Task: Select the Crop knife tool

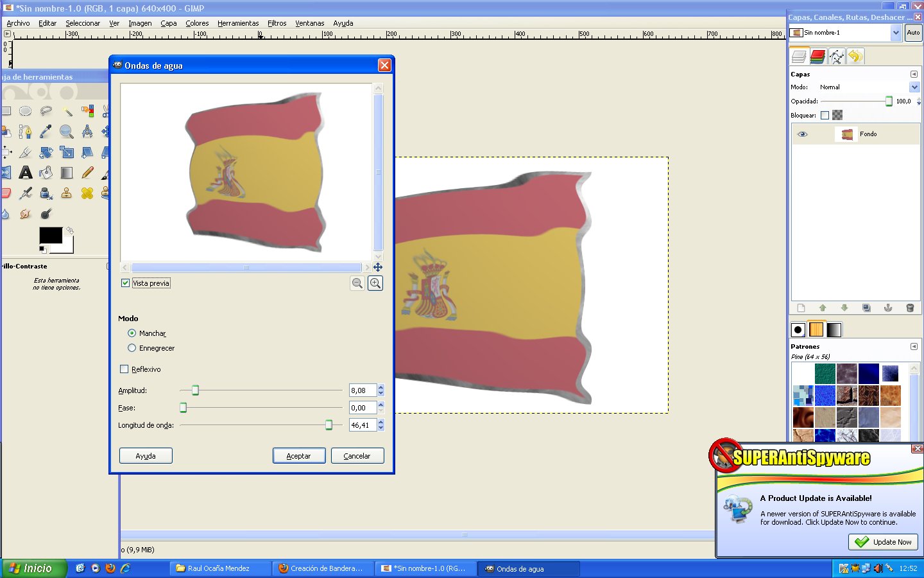Action: 25,152
